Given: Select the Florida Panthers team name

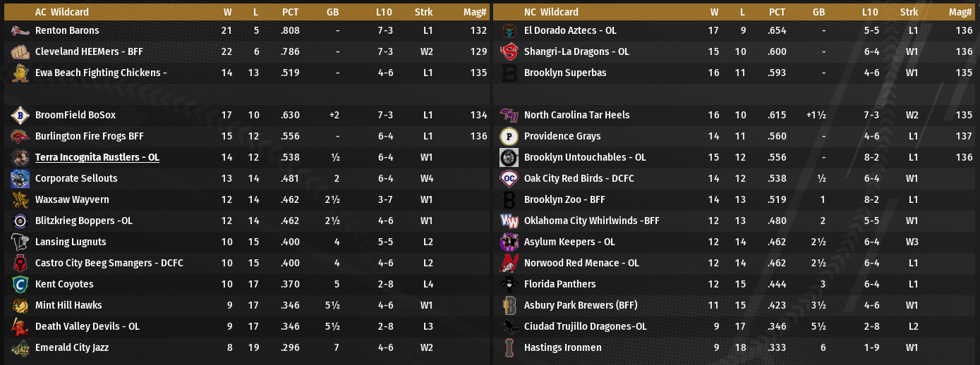Looking at the screenshot, I should coord(559,284).
